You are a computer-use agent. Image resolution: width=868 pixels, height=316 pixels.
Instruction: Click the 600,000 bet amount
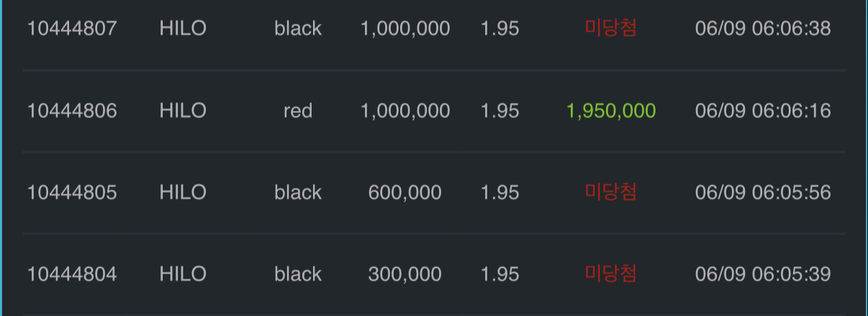pyautogui.click(x=405, y=193)
